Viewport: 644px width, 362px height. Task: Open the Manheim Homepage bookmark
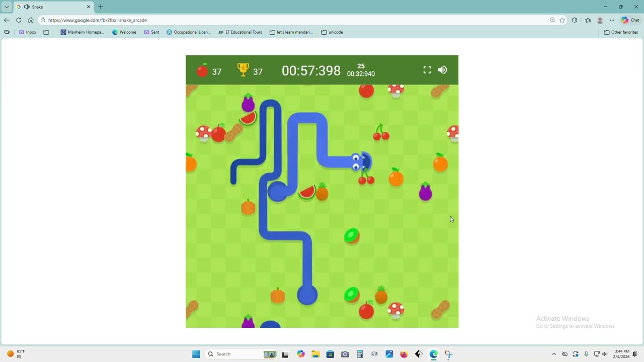tap(82, 32)
